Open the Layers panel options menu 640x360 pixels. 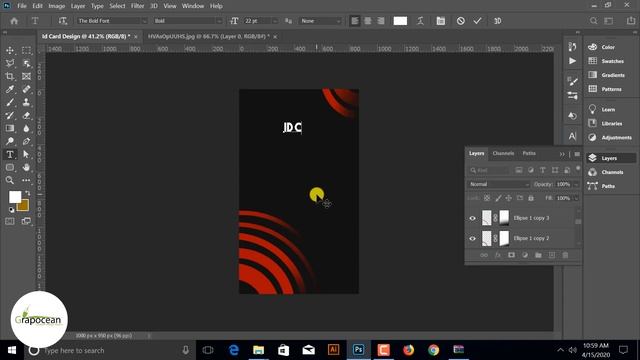click(577, 154)
